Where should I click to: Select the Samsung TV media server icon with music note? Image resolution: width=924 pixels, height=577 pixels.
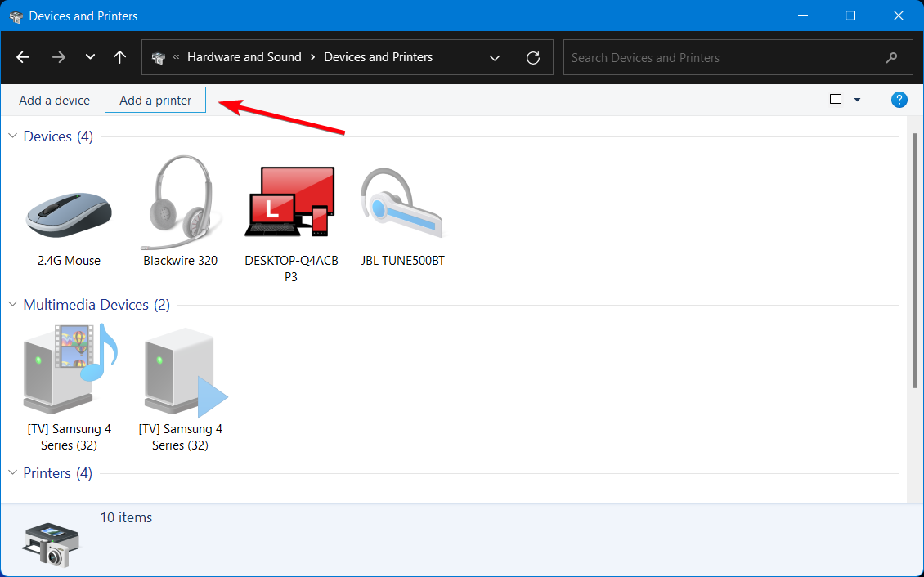70,369
